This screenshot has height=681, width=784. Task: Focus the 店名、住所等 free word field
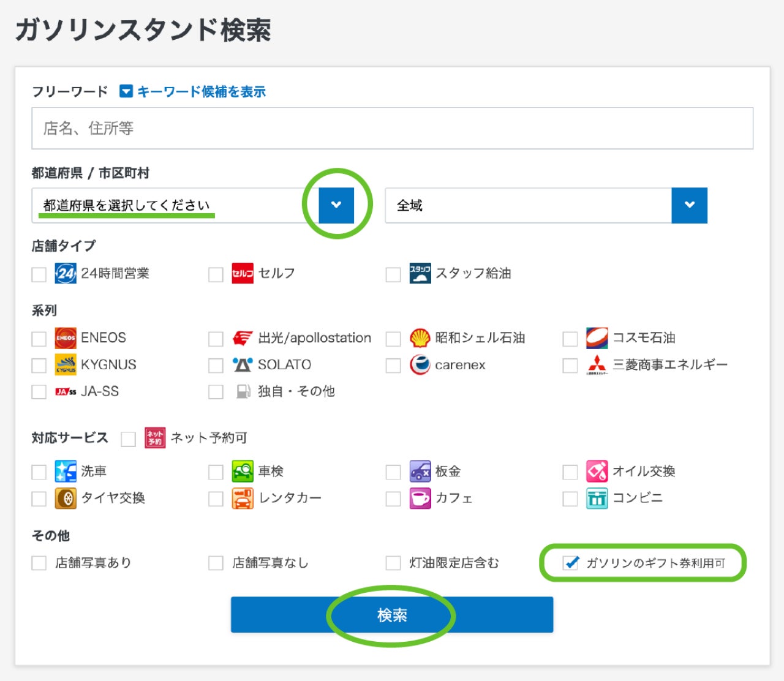(x=392, y=129)
